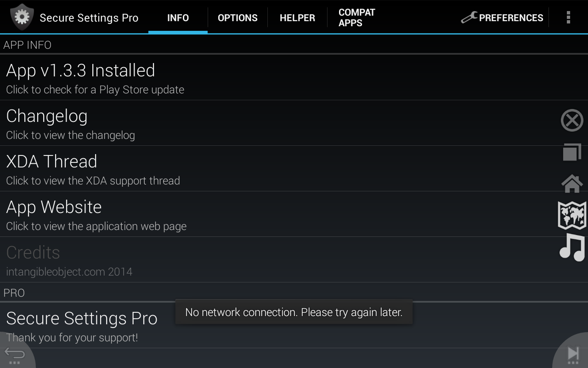The width and height of the screenshot is (588, 368).
Task: Switch to the Options tab
Action: click(237, 17)
